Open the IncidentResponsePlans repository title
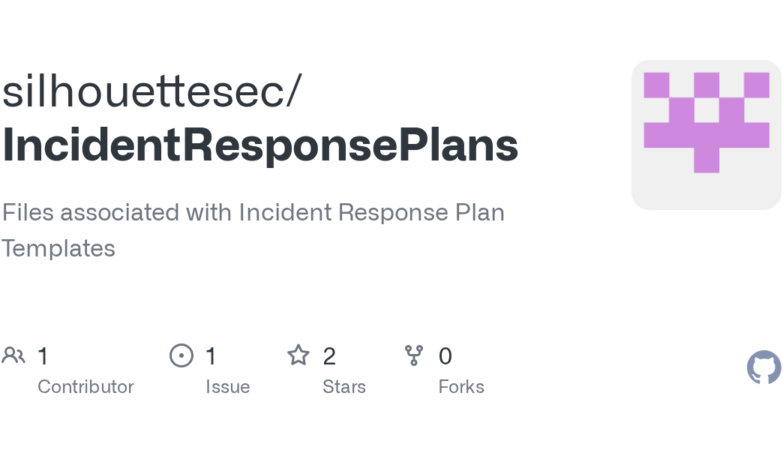Image resolution: width=783 pixels, height=450 pixels. [x=260, y=146]
